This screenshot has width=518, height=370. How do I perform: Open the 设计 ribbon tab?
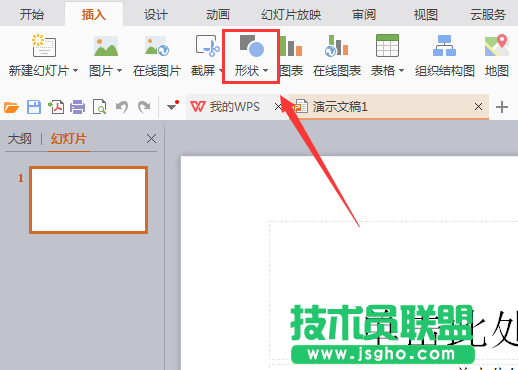[156, 15]
